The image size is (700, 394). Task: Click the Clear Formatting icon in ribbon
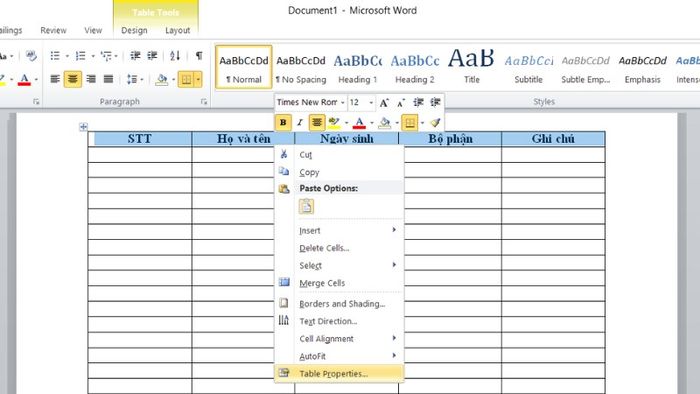click(x=31, y=56)
